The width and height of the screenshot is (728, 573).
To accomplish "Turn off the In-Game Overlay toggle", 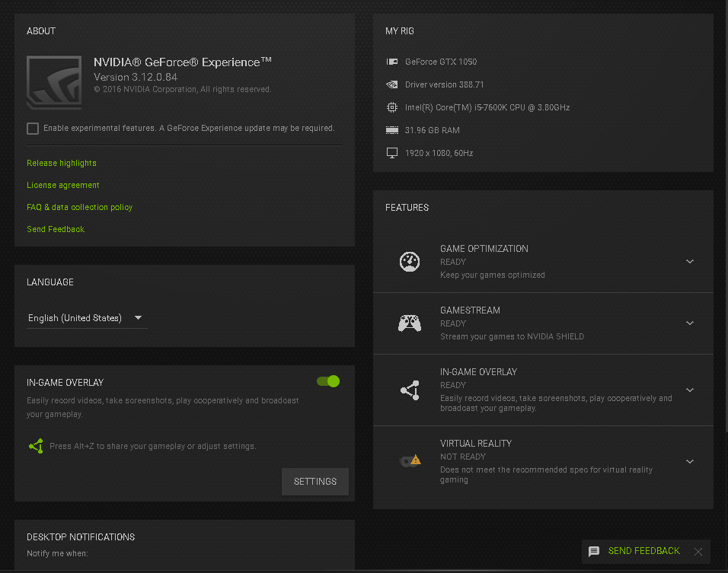I will [328, 381].
